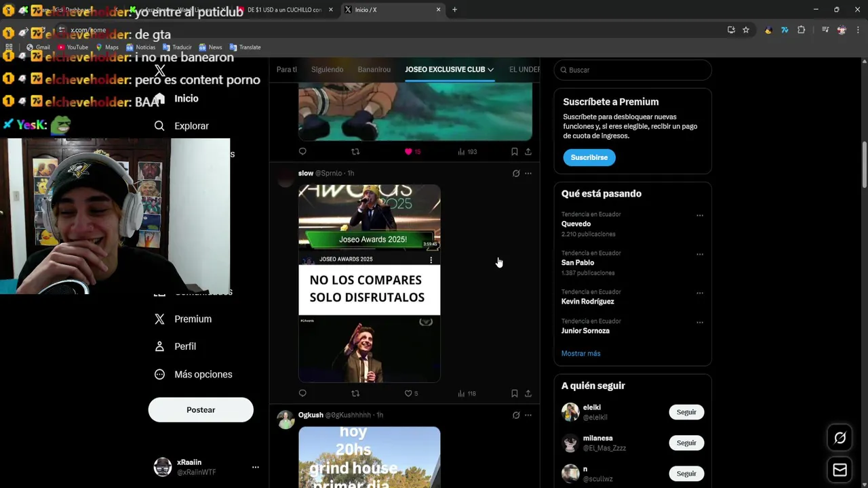
Task: Click the Suscribirse Premium button
Action: pos(589,157)
